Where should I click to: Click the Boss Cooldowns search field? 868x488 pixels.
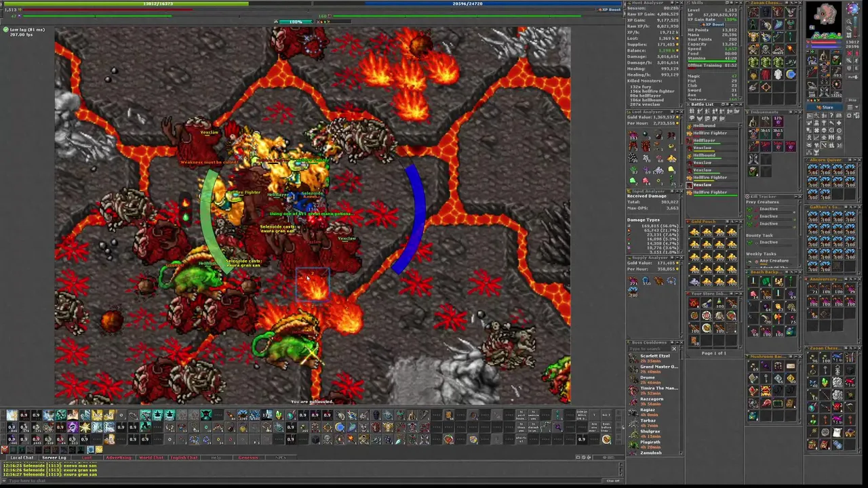[x=650, y=348]
